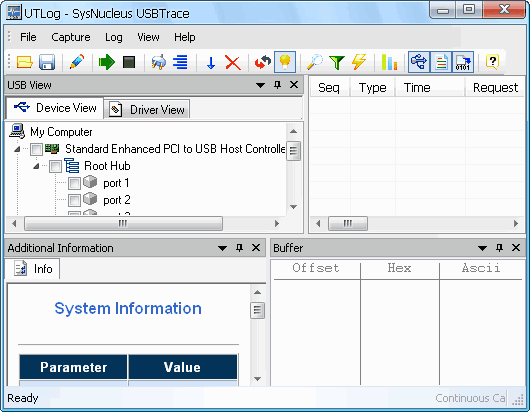The image size is (530, 412).
Task: Click device tree horizontal scrollbar thumb
Action: point(123,223)
